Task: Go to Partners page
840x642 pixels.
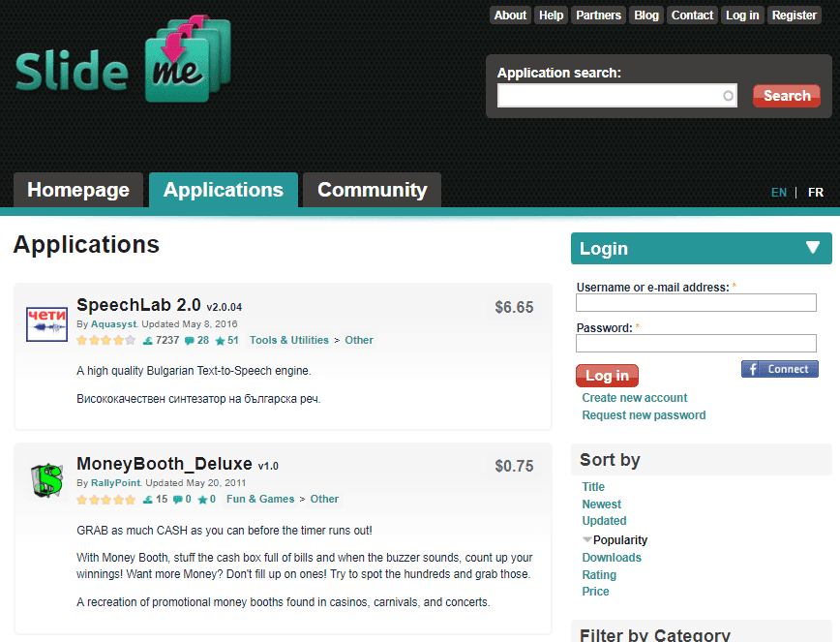Action: (x=598, y=15)
